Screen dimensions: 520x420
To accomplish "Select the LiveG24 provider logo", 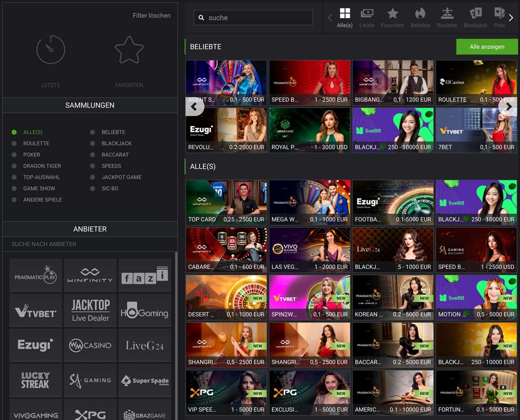I will coord(145,346).
